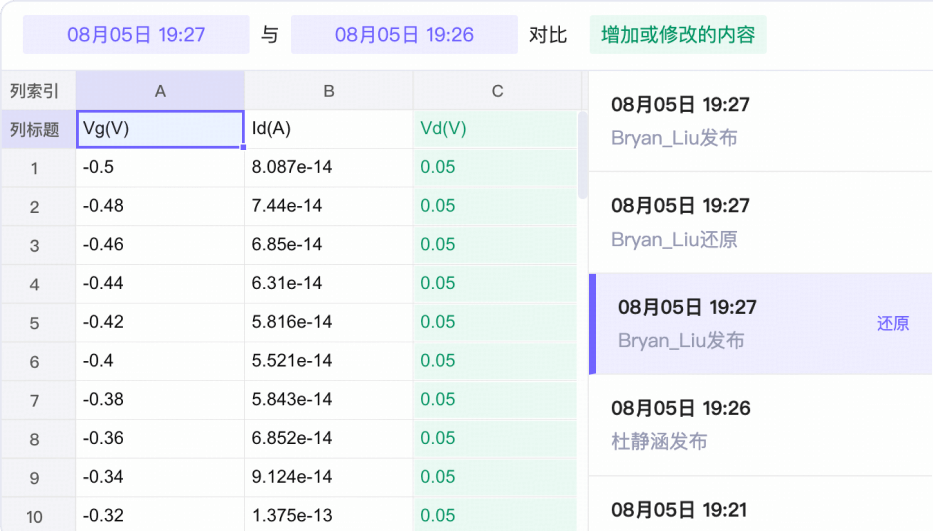Select the 08月05日 19:21 history entry
The width and height of the screenshot is (933, 531).
pyautogui.click(x=760, y=504)
